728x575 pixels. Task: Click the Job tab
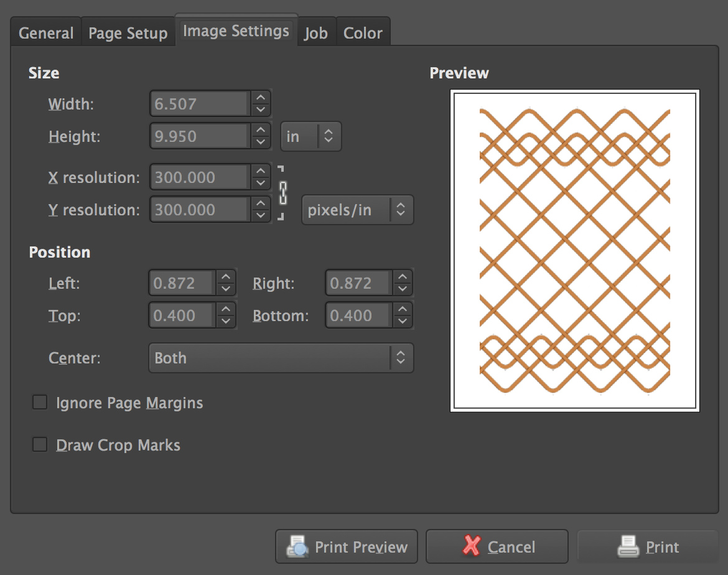[x=316, y=33]
